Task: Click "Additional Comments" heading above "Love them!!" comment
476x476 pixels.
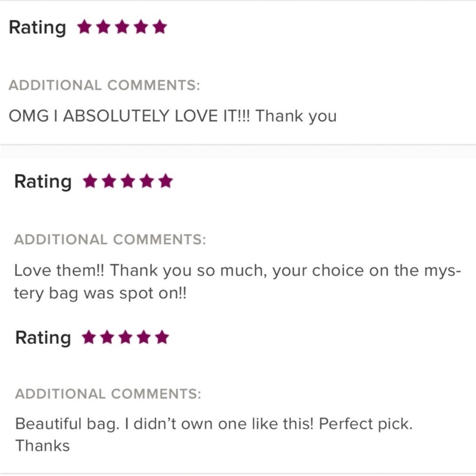Action: click(110, 239)
